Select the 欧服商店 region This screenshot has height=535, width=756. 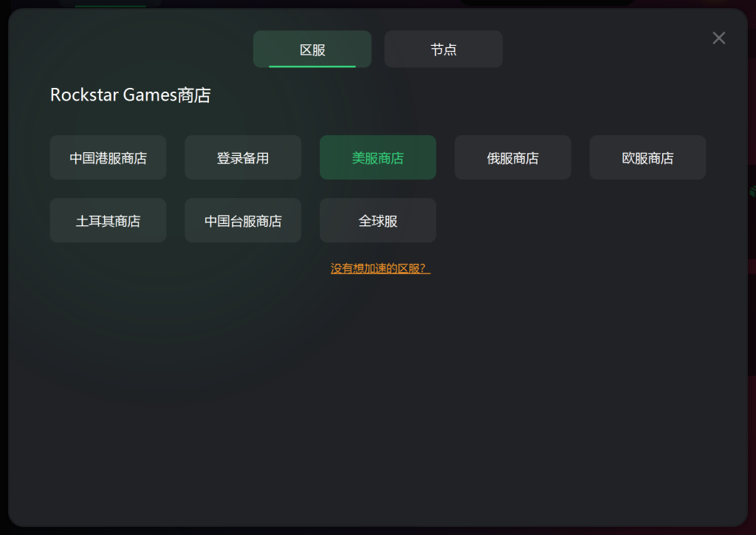click(648, 157)
